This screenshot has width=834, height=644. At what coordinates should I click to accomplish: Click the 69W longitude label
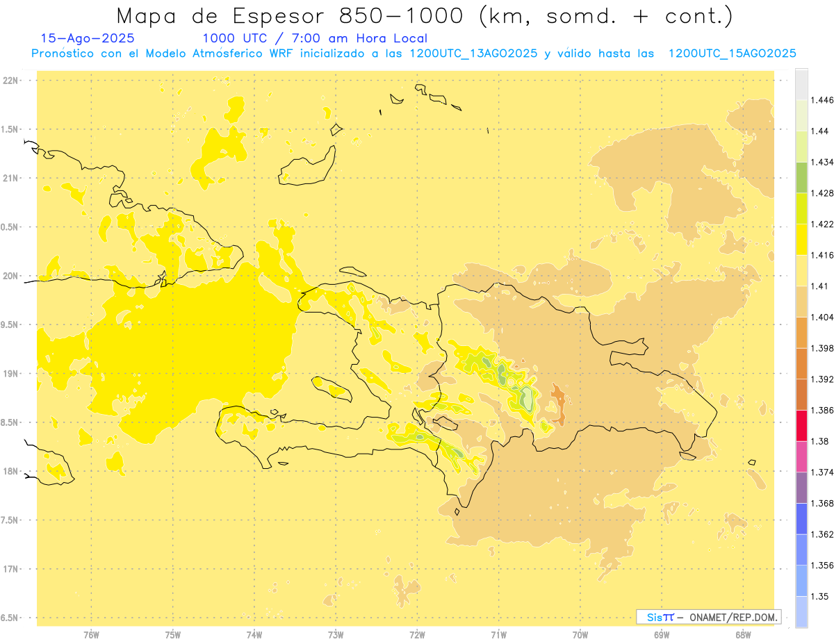click(x=662, y=634)
